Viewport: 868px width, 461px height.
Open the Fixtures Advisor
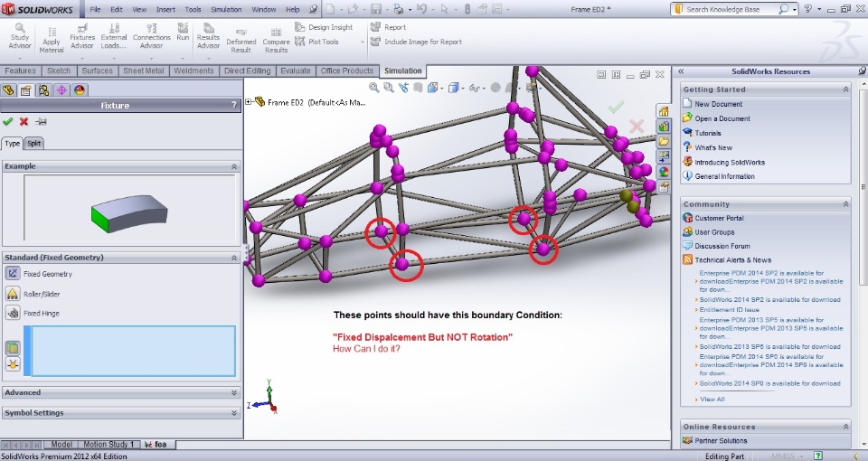coord(82,36)
